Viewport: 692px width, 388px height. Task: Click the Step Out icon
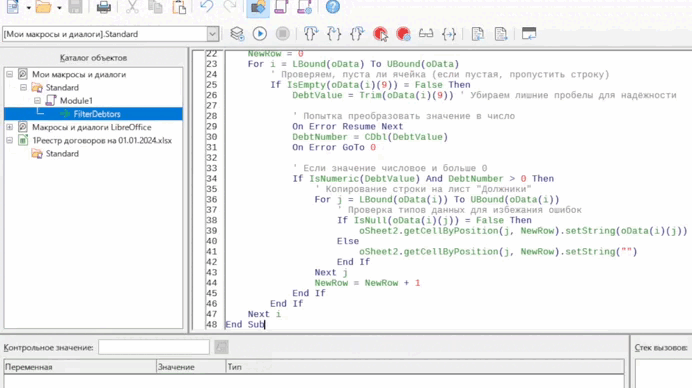point(357,34)
